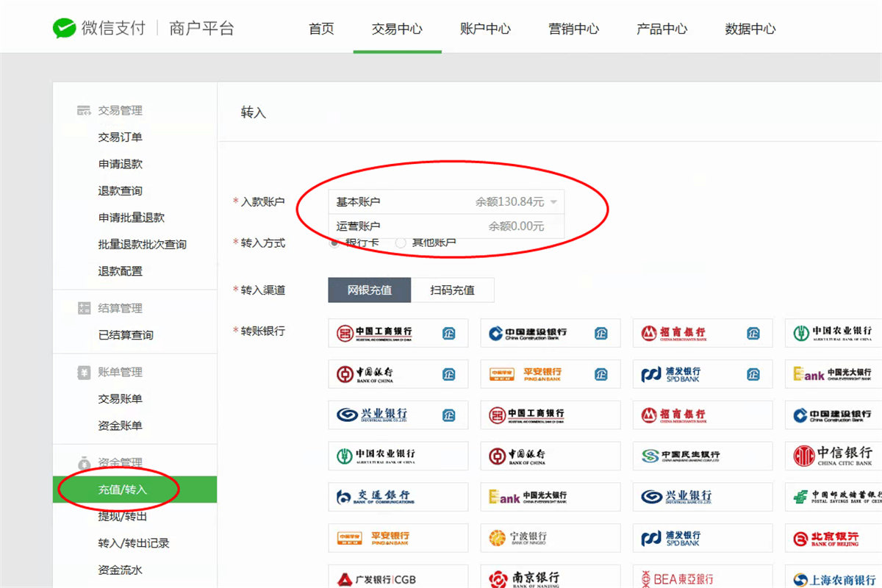Screen dimensions: 882x588
Task: Open 提现/转出 in the sidebar
Action: [123, 516]
